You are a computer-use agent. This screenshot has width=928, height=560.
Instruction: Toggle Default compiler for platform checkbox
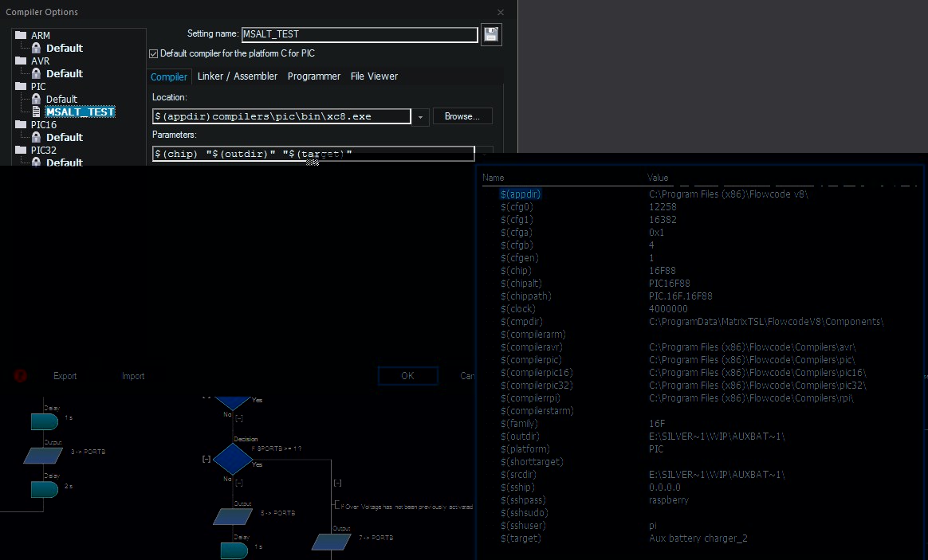click(x=153, y=54)
